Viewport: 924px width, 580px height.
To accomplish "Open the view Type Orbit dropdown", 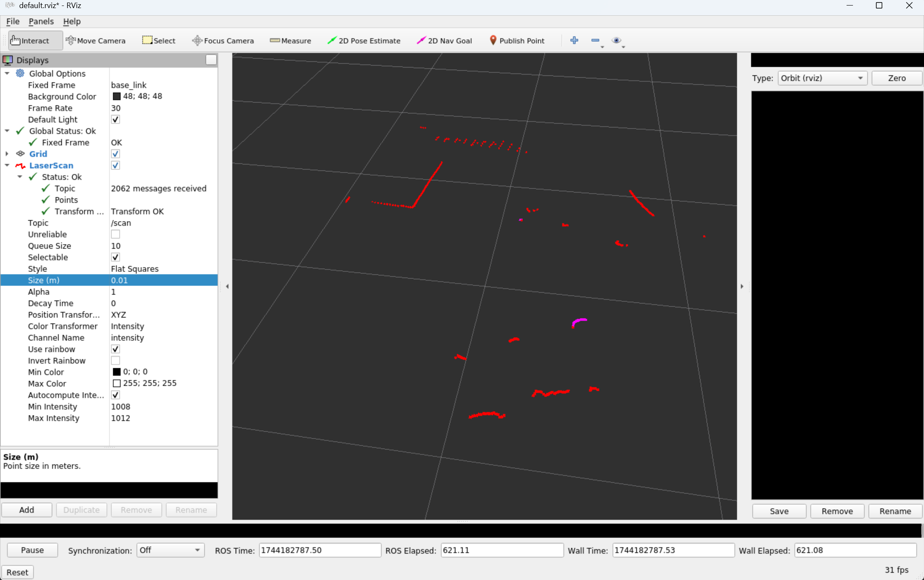I will 822,78.
